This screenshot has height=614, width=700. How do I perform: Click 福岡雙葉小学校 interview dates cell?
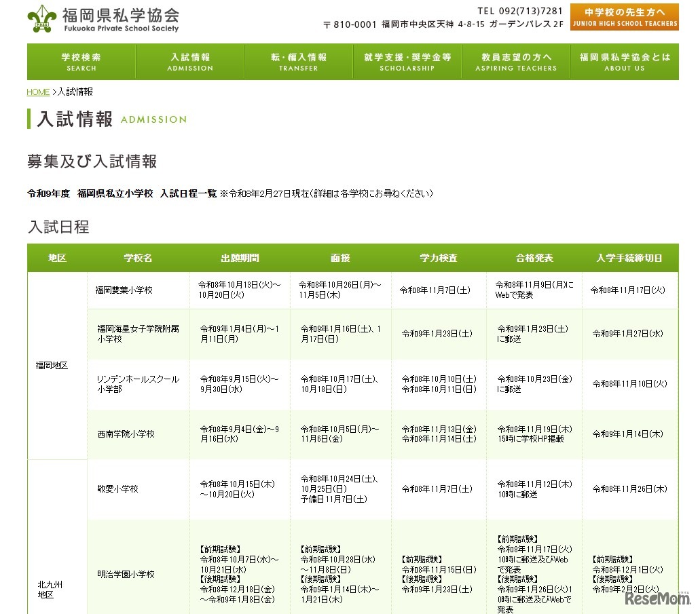point(340,290)
